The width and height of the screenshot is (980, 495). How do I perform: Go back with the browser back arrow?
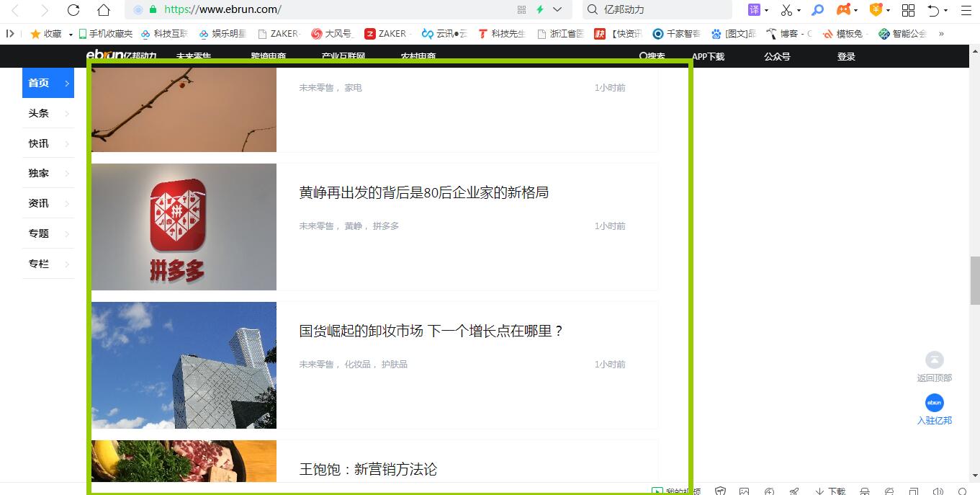pyautogui.click(x=15, y=10)
